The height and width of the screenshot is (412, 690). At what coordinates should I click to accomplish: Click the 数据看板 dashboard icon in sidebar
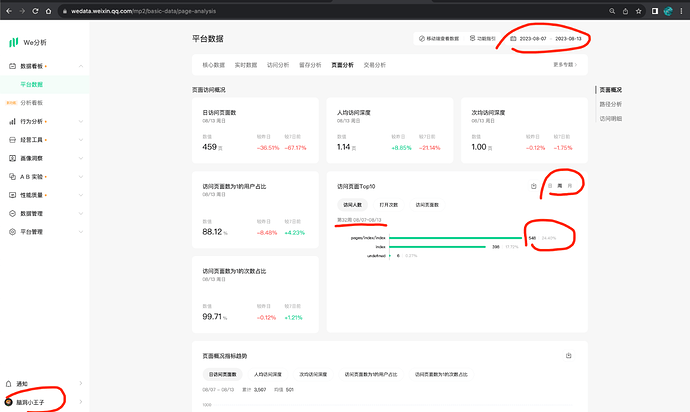pyautogui.click(x=12, y=66)
